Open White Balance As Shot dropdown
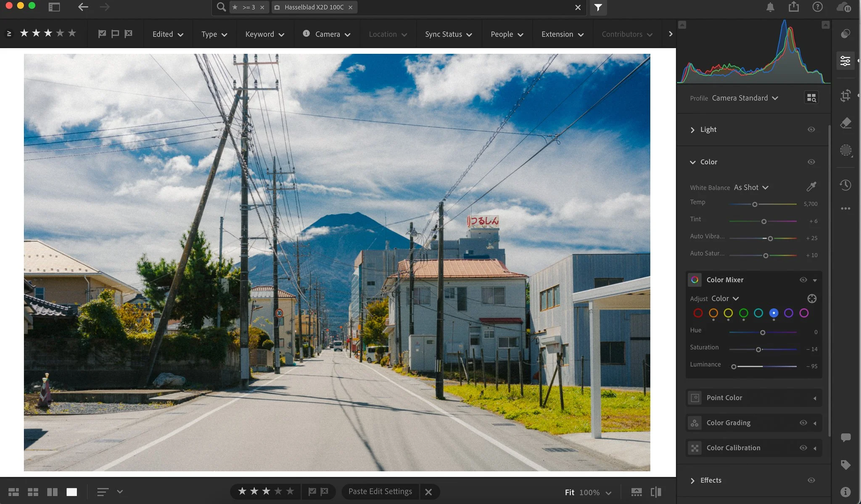The width and height of the screenshot is (861, 504). click(x=751, y=187)
